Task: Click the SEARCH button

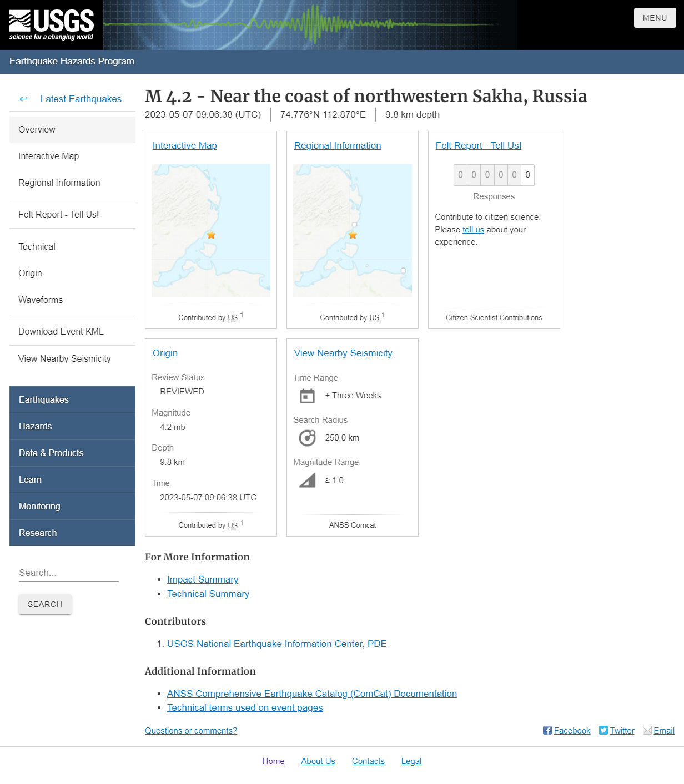Action: (45, 604)
